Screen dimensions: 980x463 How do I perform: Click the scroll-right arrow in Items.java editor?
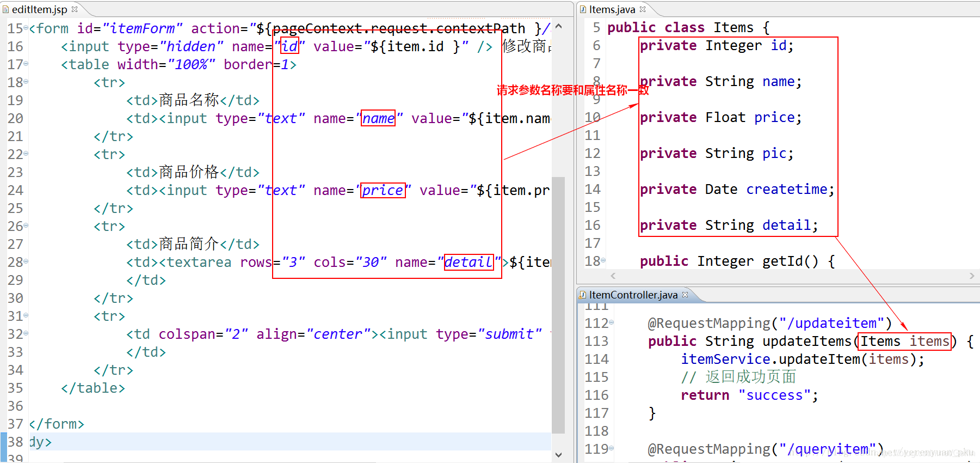point(972,276)
